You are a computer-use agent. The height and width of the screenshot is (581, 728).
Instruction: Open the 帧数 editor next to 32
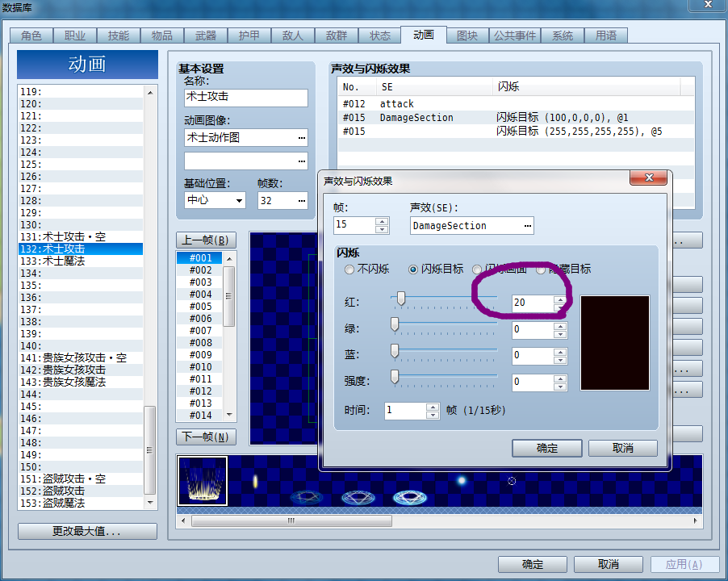click(302, 200)
